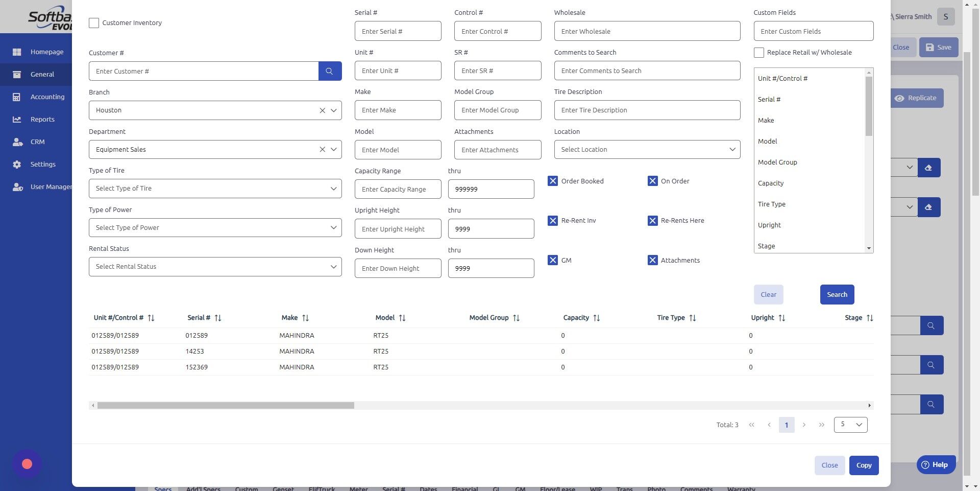Click the Enter Serial # input field
Image resolution: width=980 pixels, height=491 pixels.
click(x=398, y=31)
